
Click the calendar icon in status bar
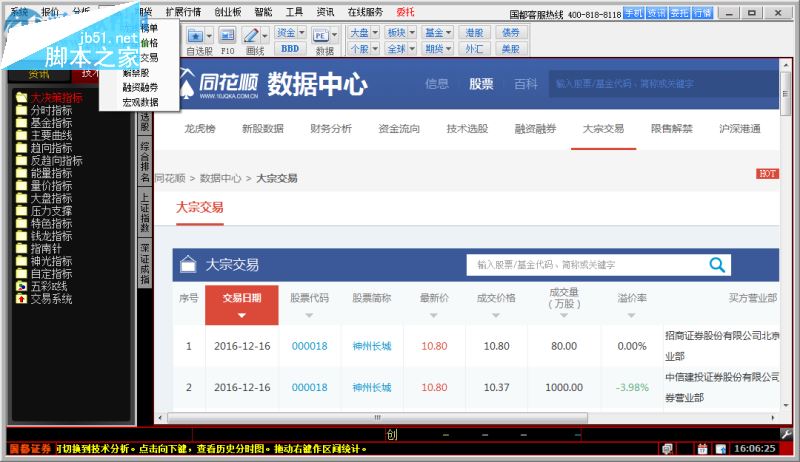[703, 449]
